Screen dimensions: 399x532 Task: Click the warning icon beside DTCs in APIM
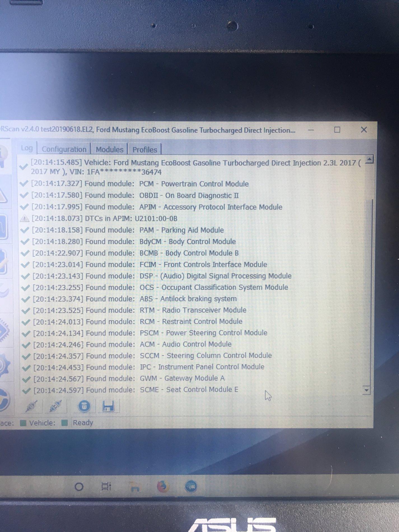[25, 218]
